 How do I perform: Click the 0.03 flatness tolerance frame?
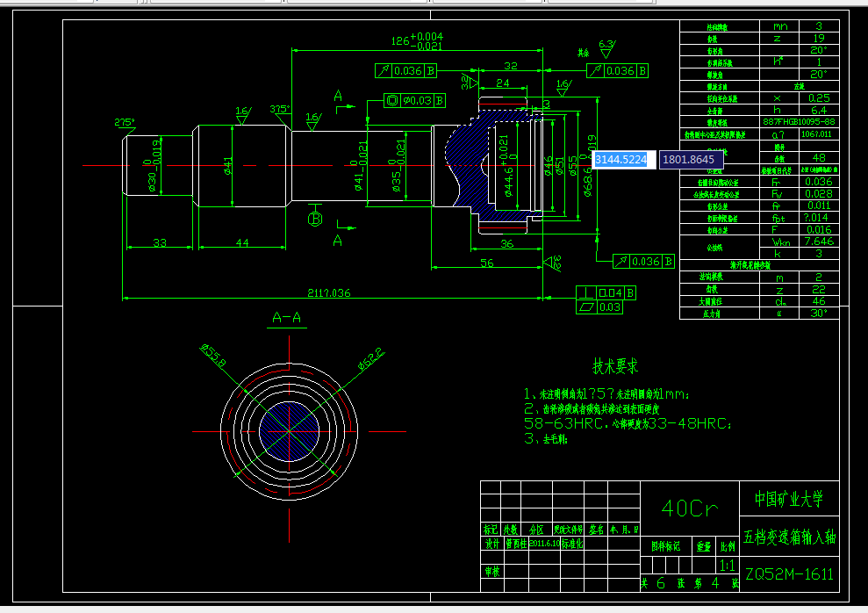tap(599, 307)
